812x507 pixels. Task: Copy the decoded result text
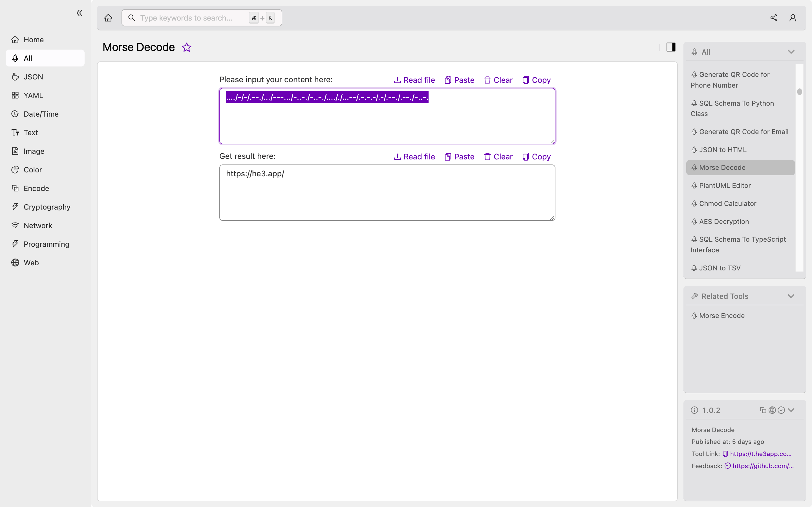537,157
